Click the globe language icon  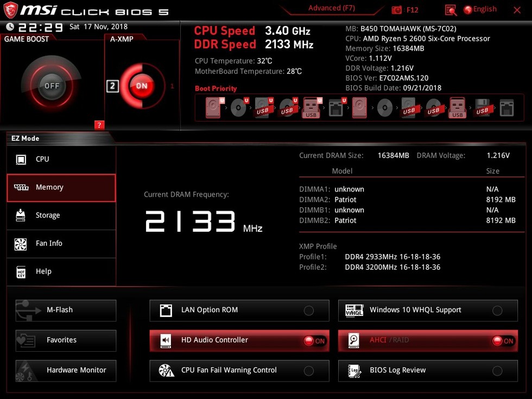coord(468,10)
